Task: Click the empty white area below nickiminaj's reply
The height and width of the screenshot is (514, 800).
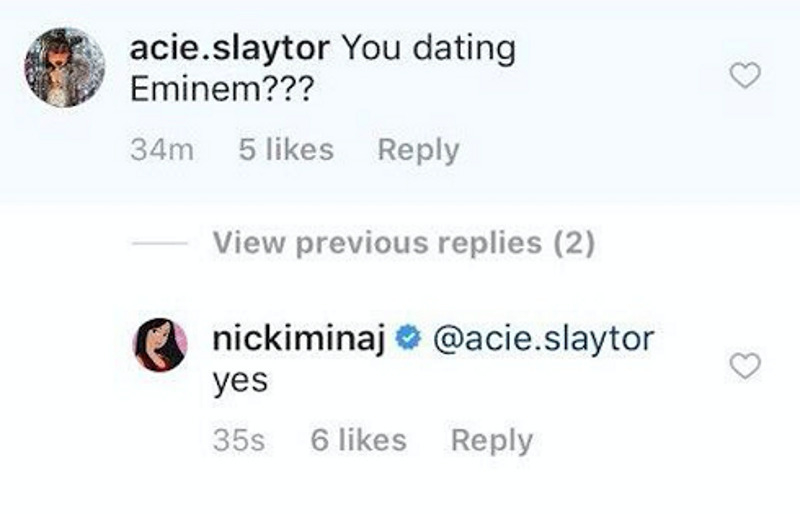Action: point(400,488)
